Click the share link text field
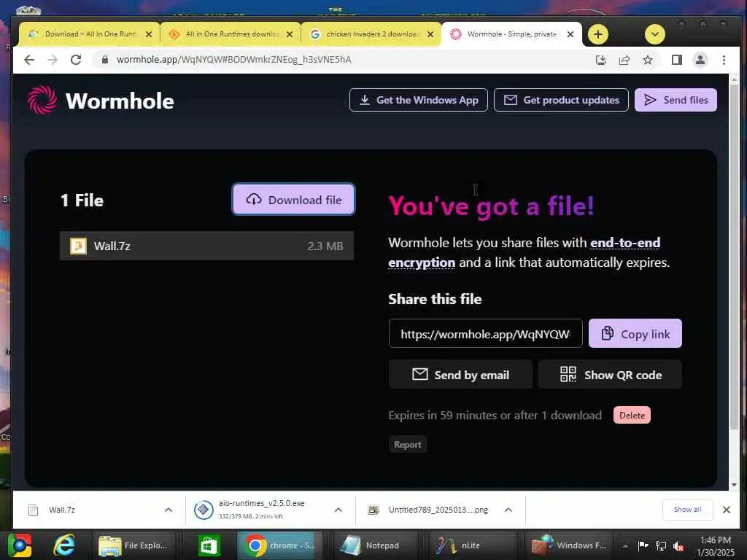 coord(485,334)
